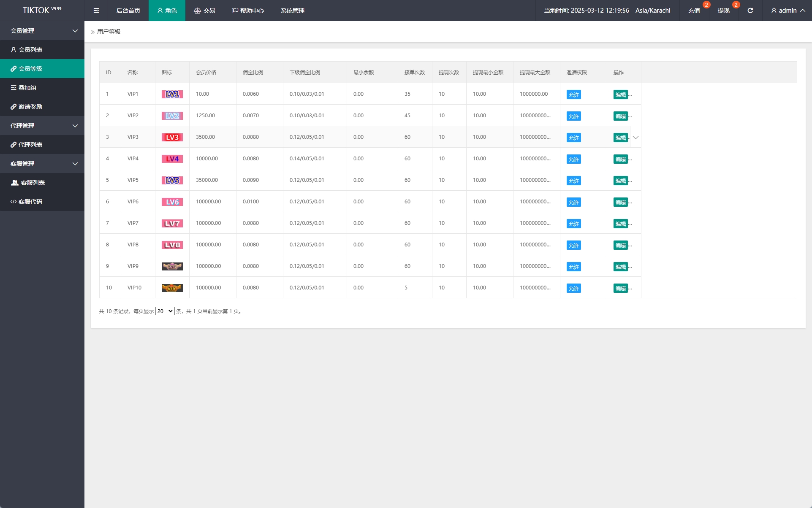Click the LV9 winged badge icon

[172, 267]
